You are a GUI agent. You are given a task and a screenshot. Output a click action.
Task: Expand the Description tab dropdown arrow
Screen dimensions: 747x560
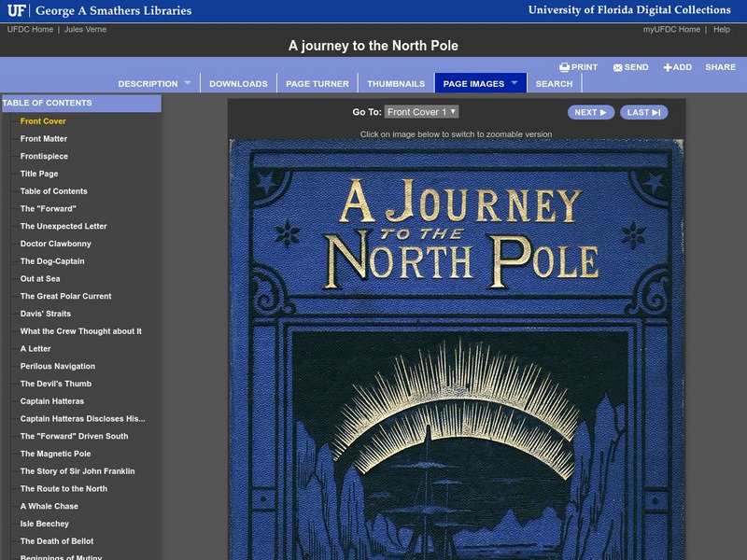coord(187,83)
